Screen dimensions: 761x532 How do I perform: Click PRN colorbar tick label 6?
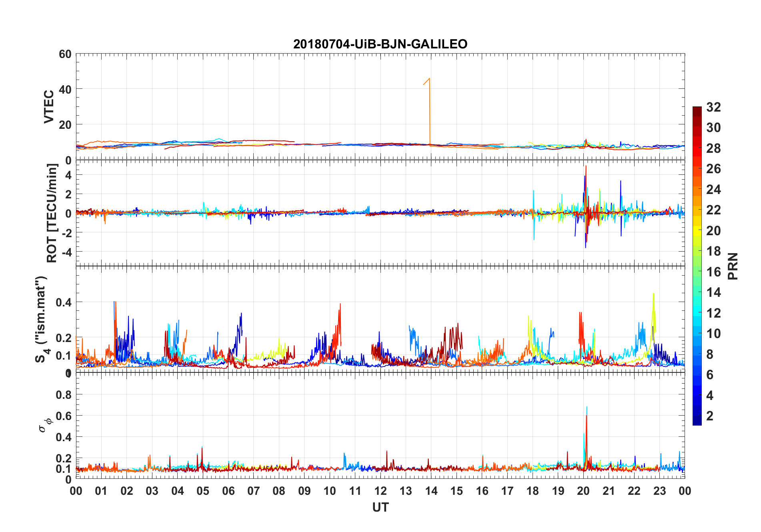point(710,374)
